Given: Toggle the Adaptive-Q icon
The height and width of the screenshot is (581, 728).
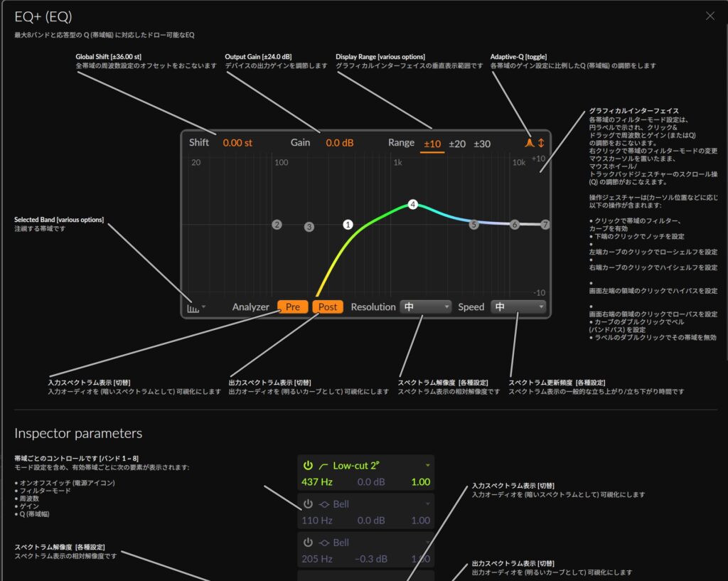Looking at the screenshot, I should click(x=529, y=143).
